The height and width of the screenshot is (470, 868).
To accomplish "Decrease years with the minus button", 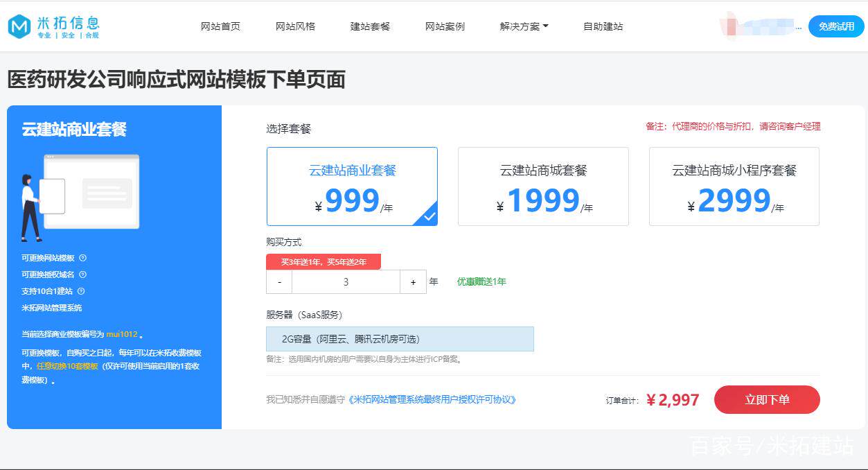I will (279, 282).
